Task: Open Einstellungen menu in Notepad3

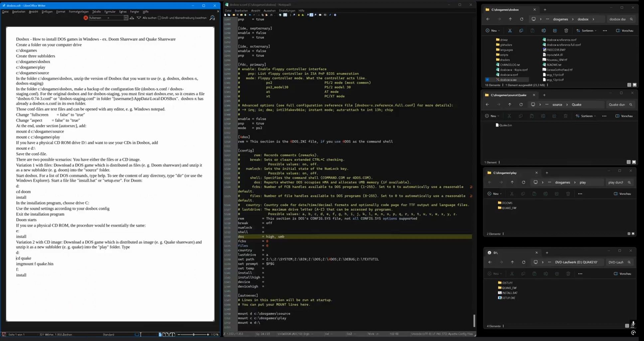Action: (287, 11)
